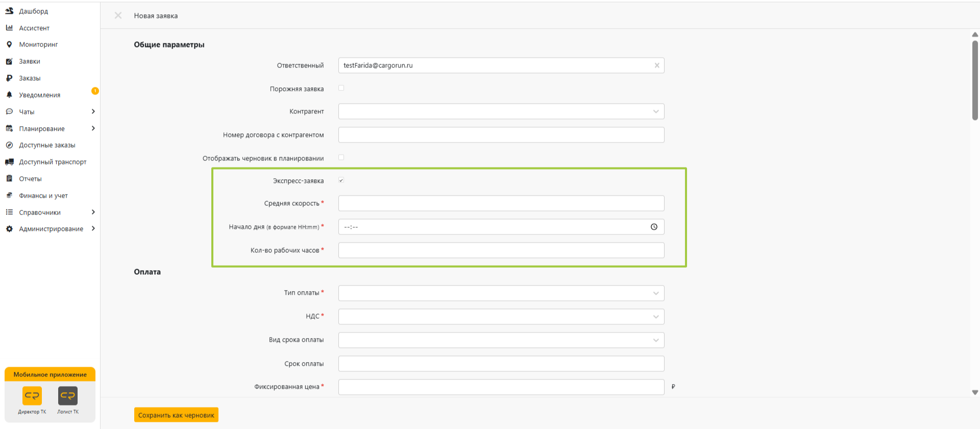This screenshot has height=429, width=980.
Task: Click the Доступный транспорт truck icon
Action: [x=9, y=162]
